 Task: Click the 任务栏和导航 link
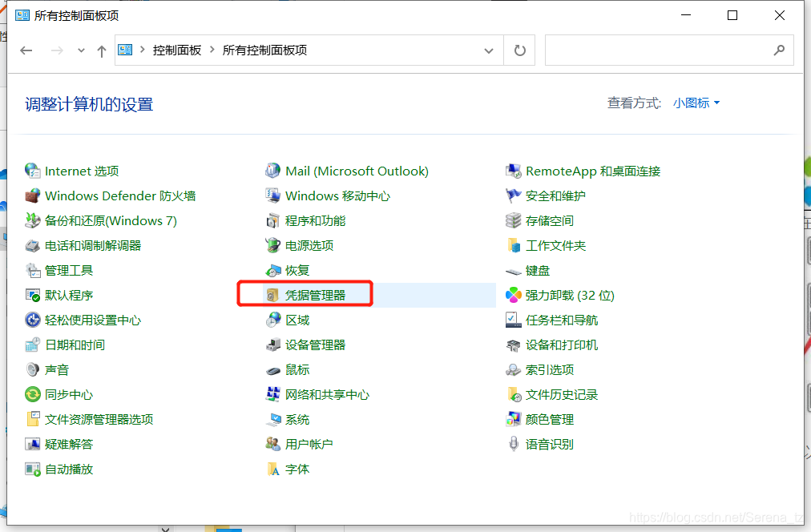[562, 320]
